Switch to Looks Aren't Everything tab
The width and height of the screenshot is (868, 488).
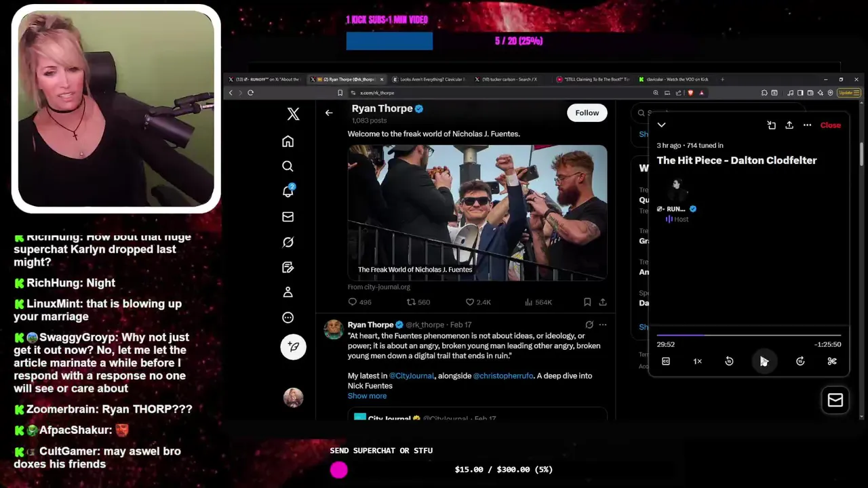pos(429,79)
